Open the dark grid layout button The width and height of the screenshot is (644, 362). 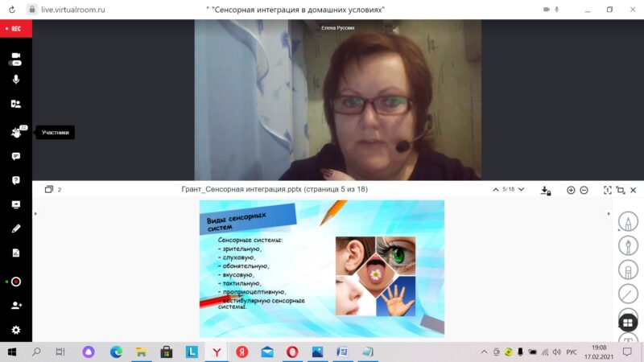tap(628, 323)
